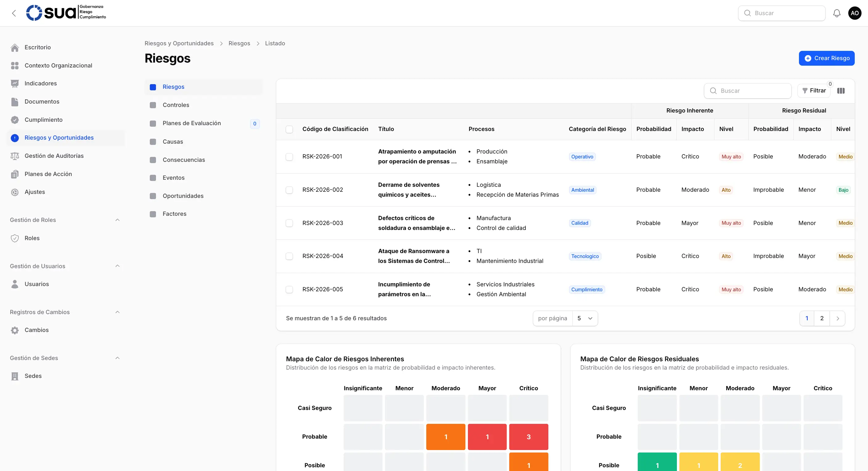Select the RSK-2026-002 row checkbox
This screenshot has width=868, height=471.
[289, 190]
